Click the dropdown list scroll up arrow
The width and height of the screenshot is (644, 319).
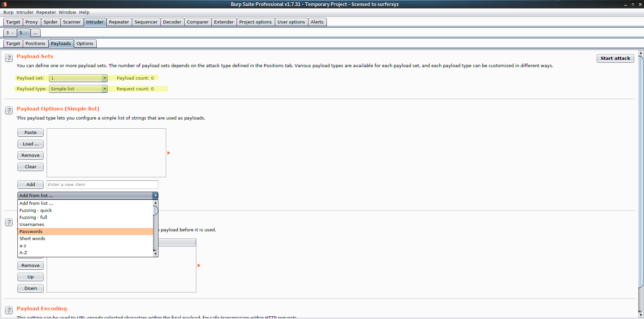[155, 202]
